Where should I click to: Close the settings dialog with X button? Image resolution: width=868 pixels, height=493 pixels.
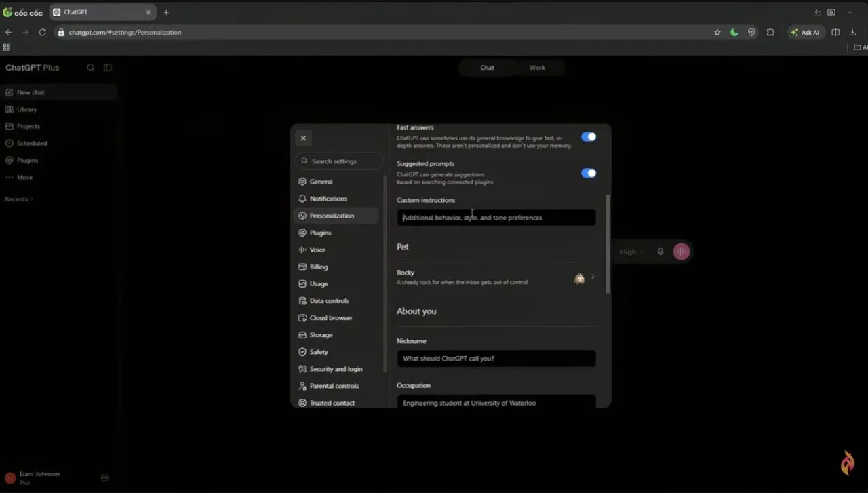click(x=303, y=138)
